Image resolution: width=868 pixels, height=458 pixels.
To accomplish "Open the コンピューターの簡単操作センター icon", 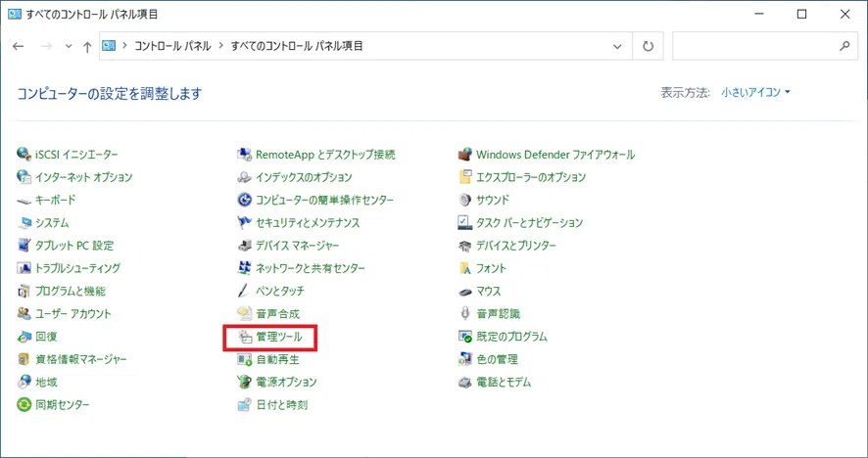I will [x=244, y=201].
